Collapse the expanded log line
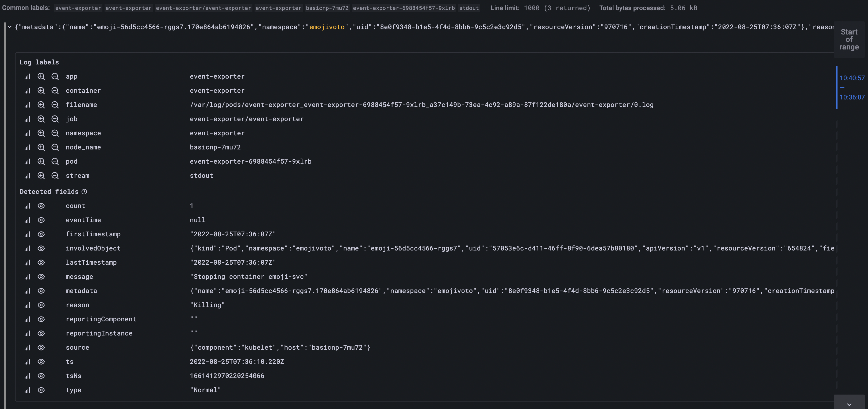868x409 pixels. click(x=10, y=27)
